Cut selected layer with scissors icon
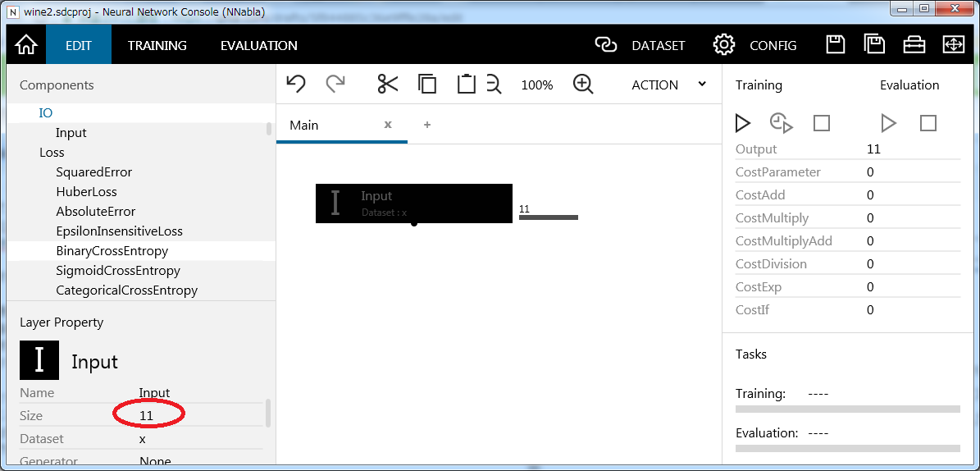Screen dimensions: 980x471 [x=388, y=84]
